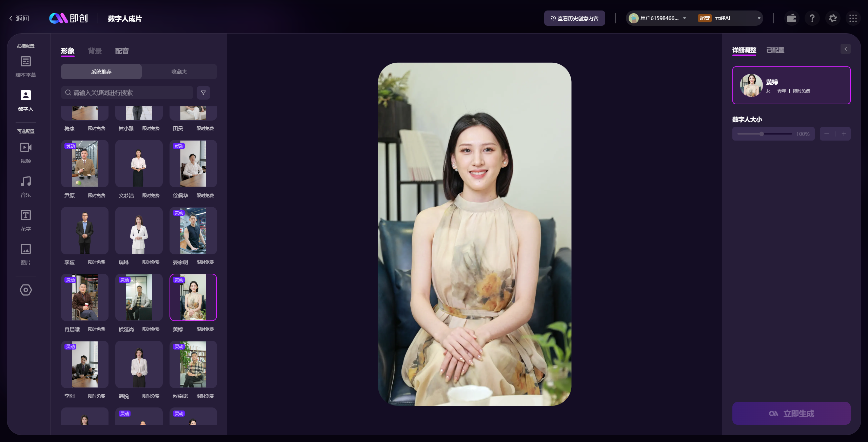Open the 音乐 music sidebar icon

point(26,182)
